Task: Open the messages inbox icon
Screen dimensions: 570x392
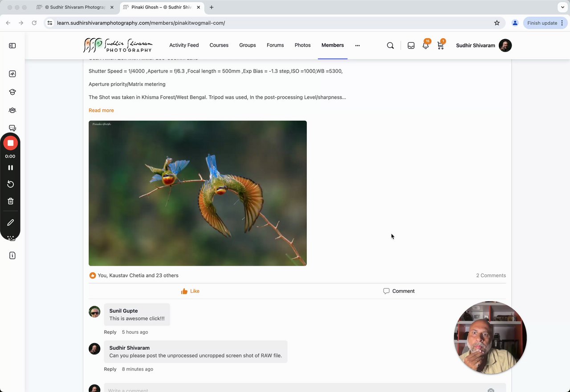Action: pyautogui.click(x=411, y=45)
